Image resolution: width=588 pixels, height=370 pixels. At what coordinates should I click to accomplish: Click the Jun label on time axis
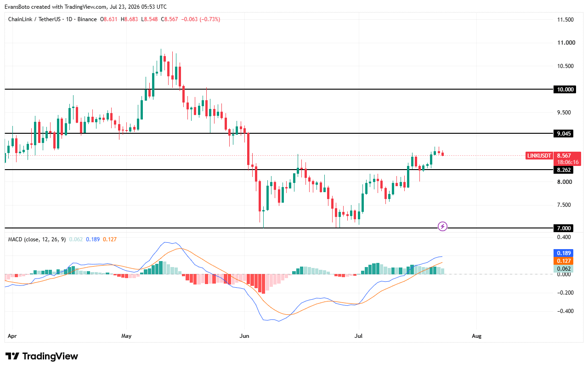(x=244, y=336)
